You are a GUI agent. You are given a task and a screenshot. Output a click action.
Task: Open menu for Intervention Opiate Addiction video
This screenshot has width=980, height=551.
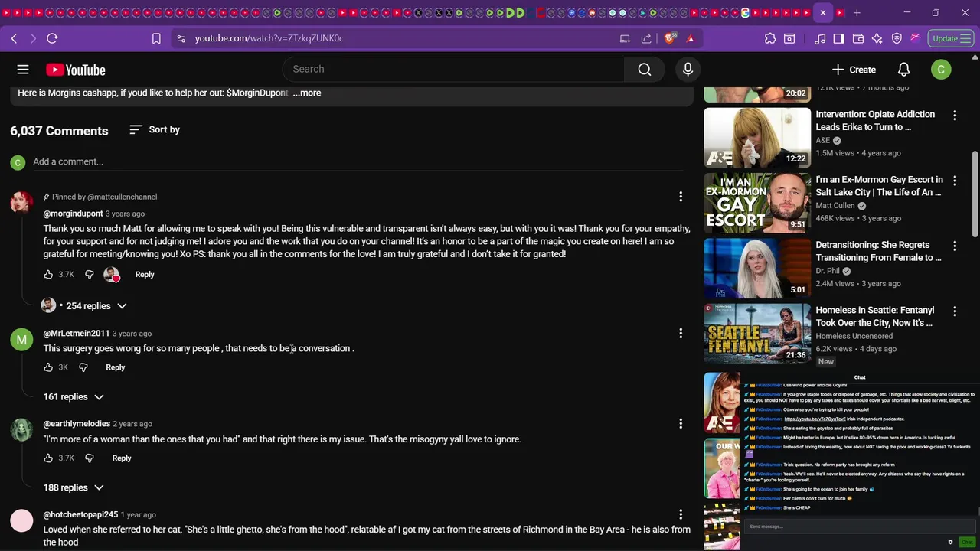tap(955, 116)
